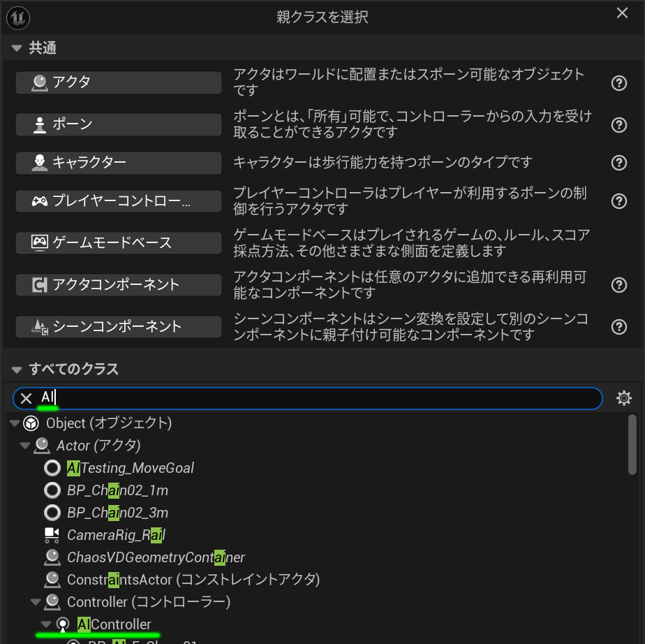Open class viewer settings gear

click(x=623, y=398)
